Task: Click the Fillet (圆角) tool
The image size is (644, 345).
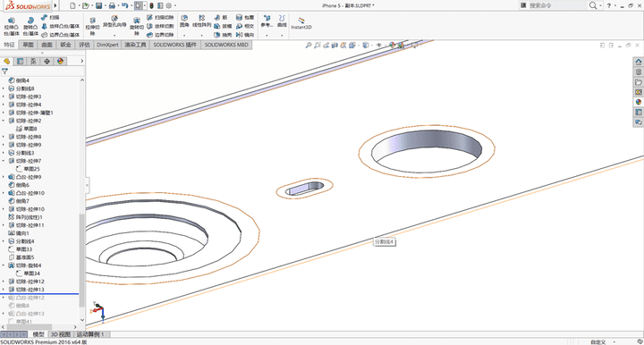Action: coord(184,21)
